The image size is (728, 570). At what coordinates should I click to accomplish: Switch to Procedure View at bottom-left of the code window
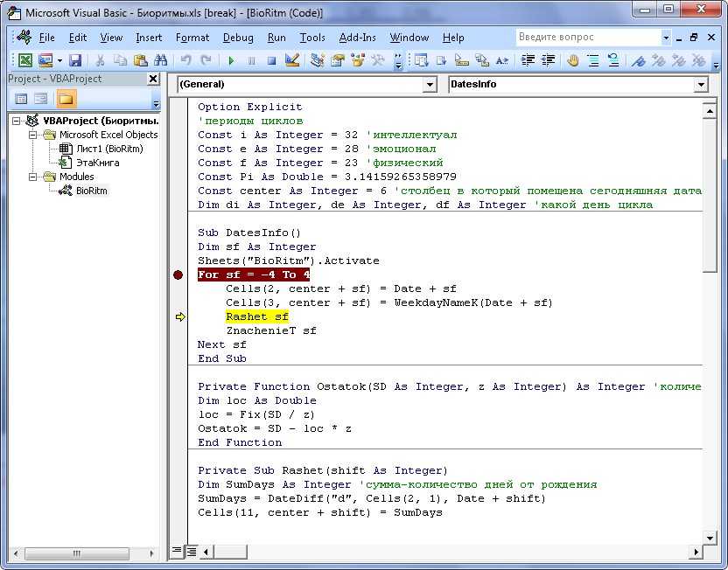(177, 551)
